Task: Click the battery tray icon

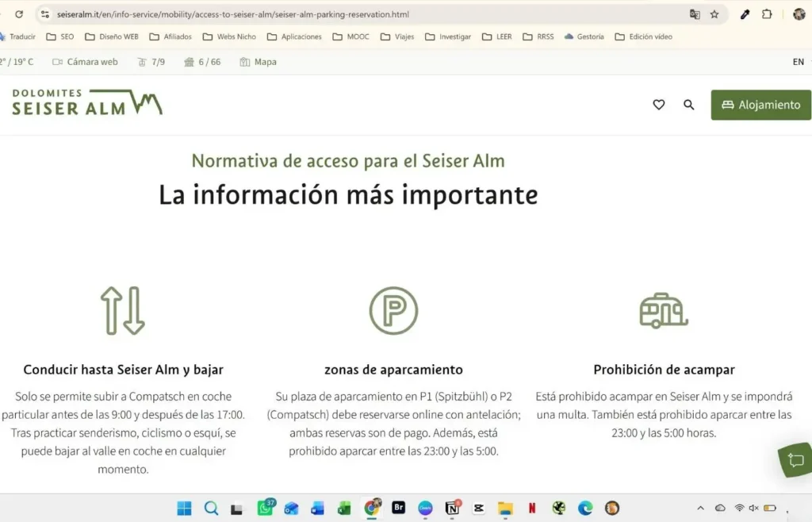Action: point(769,508)
